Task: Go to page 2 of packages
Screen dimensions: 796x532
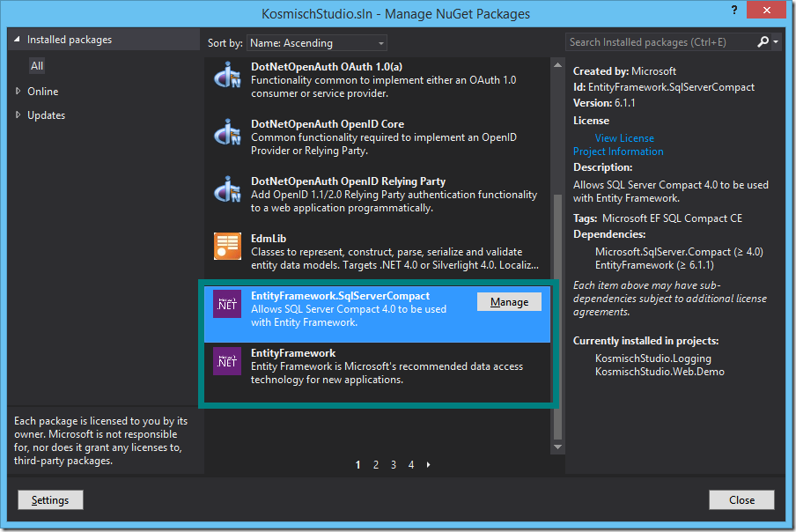Action: [x=376, y=465]
